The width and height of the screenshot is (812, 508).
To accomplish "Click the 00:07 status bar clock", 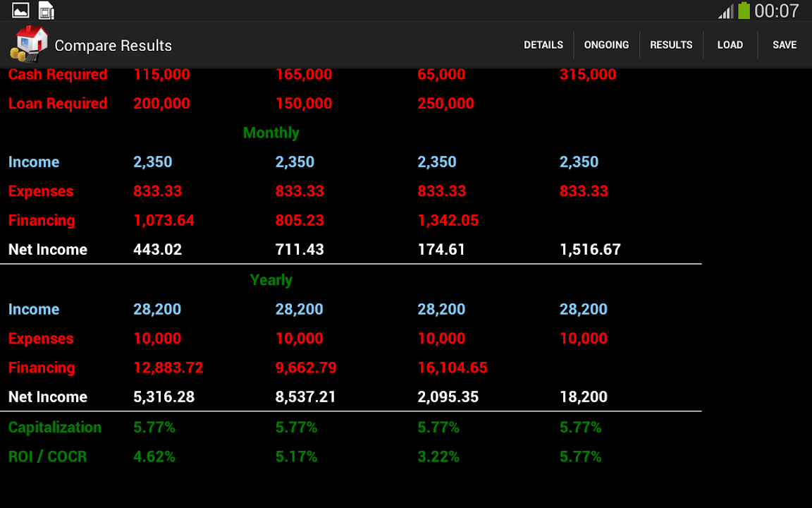I will 777,11.
